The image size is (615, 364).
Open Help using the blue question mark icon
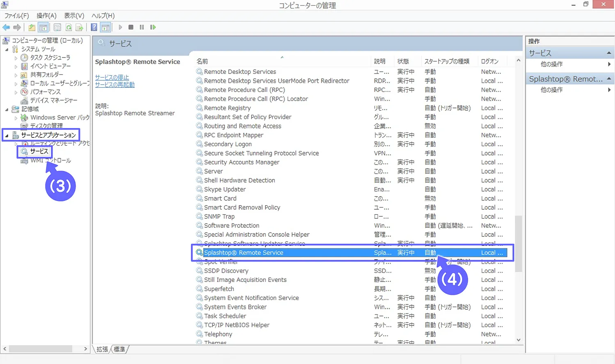click(x=94, y=27)
